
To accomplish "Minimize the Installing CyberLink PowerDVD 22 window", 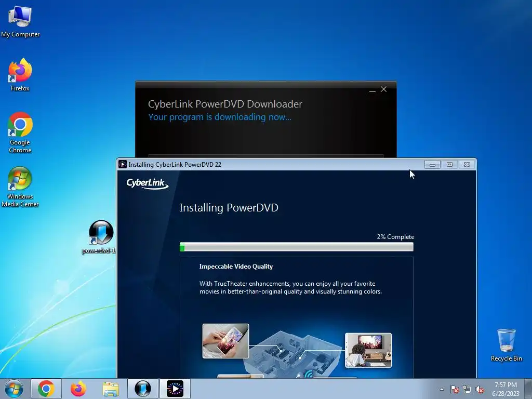I will tap(432, 165).
